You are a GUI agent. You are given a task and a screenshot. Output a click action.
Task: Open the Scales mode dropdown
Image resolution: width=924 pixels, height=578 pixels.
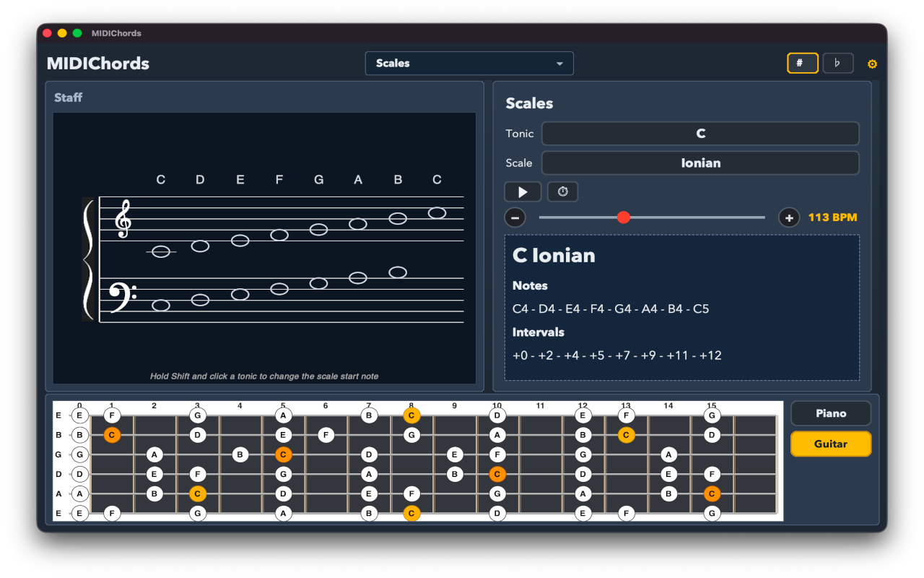click(x=468, y=63)
